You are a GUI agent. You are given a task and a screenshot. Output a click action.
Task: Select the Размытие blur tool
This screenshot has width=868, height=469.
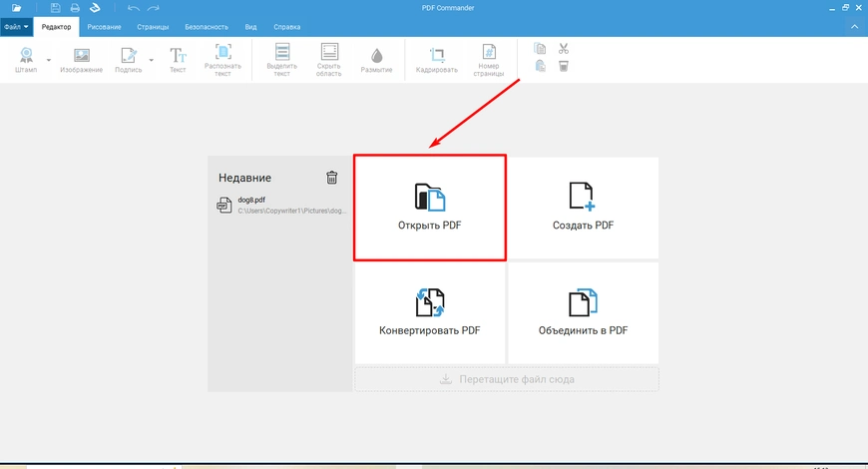[x=376, y=60]
